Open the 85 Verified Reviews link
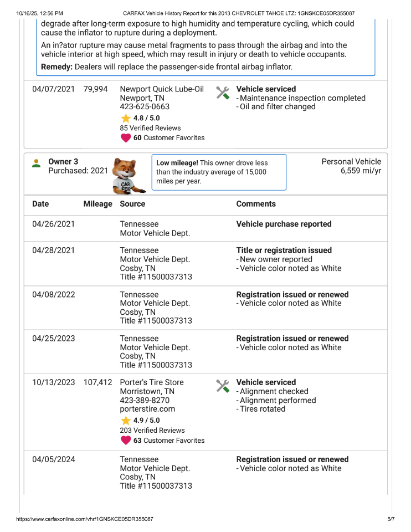This screenshot has width=411, height=532. click(150, 128)
